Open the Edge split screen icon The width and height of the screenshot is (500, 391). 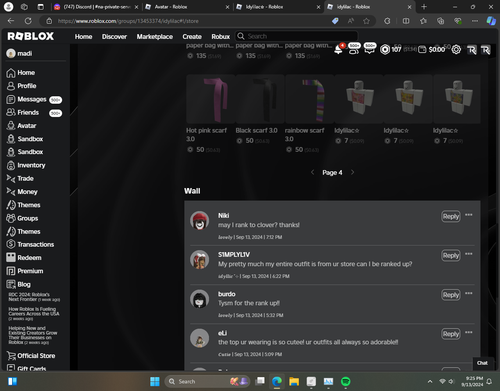pyautogui.click(x=406, y=21)
